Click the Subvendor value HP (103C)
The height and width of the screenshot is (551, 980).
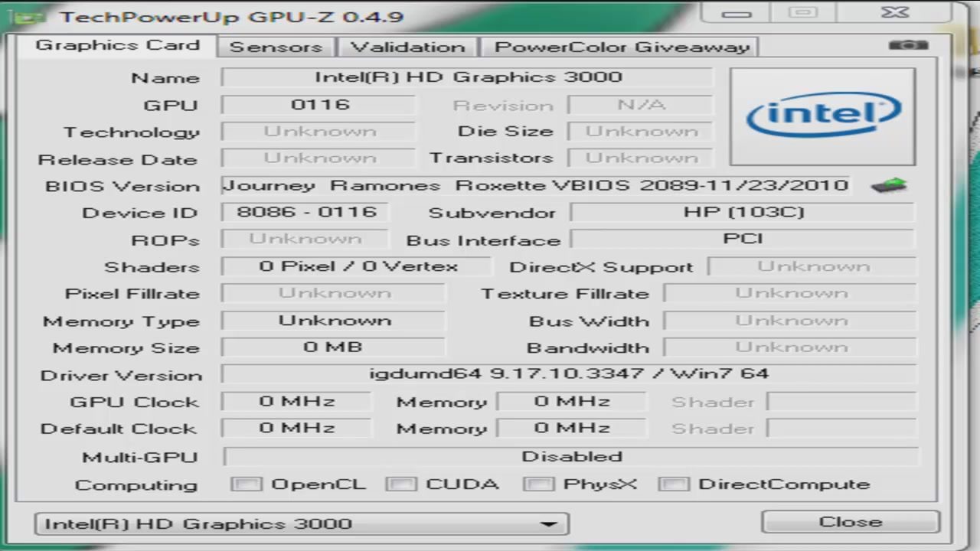[743, 212]
